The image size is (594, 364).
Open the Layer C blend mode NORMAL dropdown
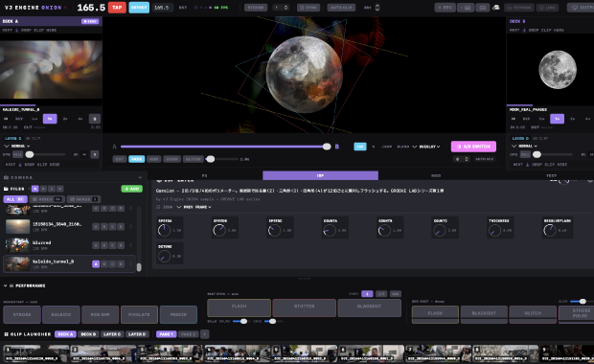tap(17, 146)
